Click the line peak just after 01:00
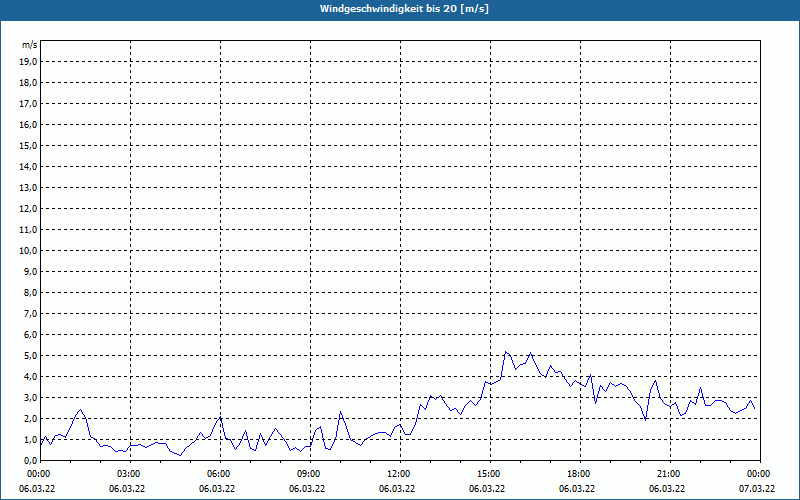 (x=80, y=409)
